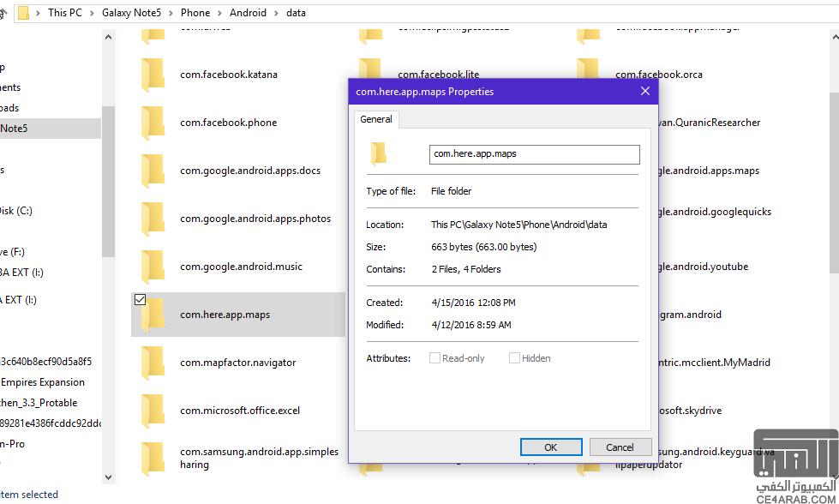Click the Created date '4/15/2016 12:08 PM'
The width and height of the screenshot is (839, 504).
(x=474, y=303)
